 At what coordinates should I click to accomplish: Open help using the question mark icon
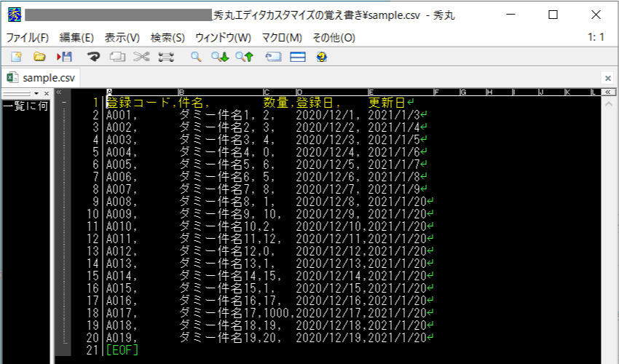click(322, 57)
